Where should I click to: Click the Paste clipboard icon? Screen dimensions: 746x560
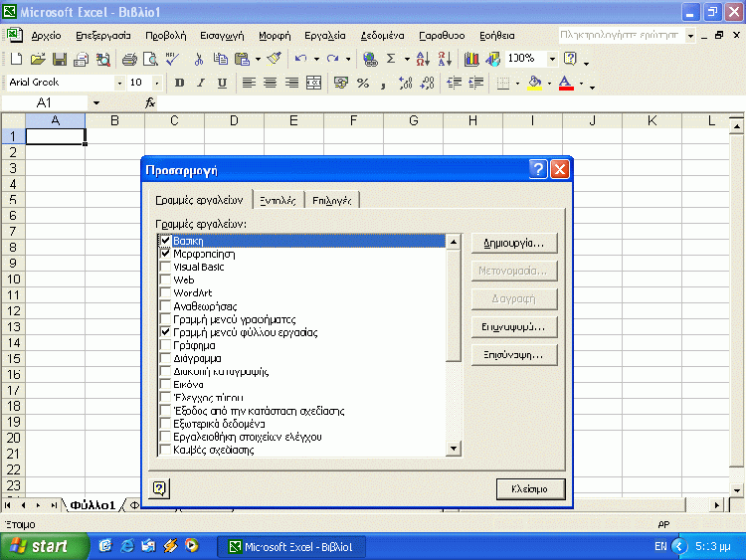pos(243,59)
